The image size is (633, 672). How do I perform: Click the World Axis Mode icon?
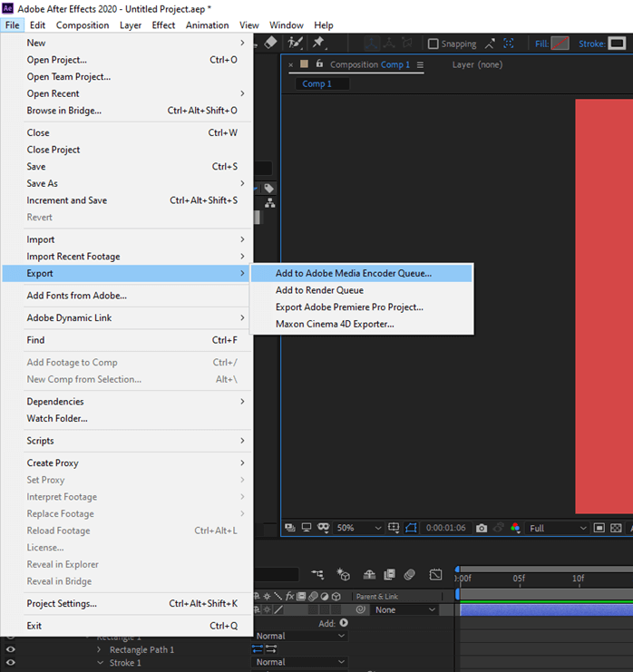click(x=389, y=44)
